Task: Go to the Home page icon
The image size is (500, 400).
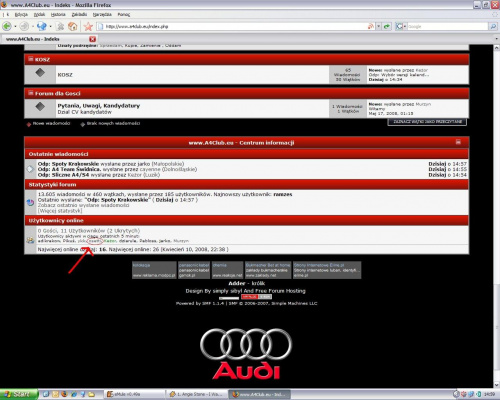Action: (x=72, y=26)
